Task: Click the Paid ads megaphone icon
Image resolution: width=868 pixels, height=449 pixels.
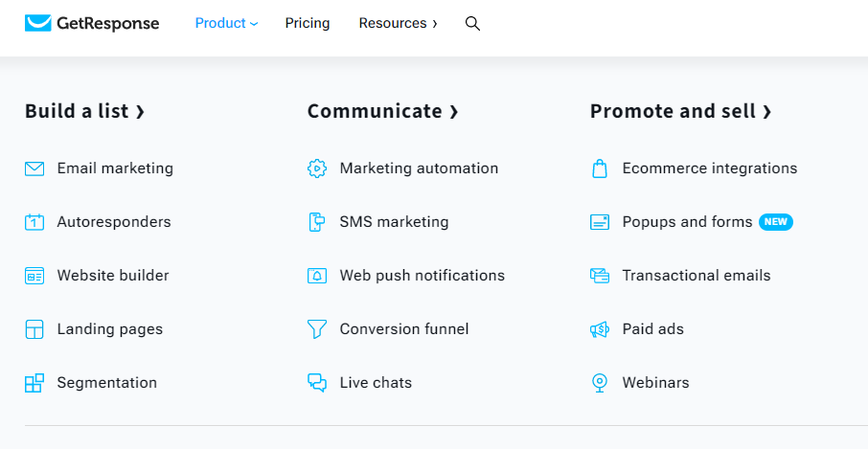Action: click(600, 329)
